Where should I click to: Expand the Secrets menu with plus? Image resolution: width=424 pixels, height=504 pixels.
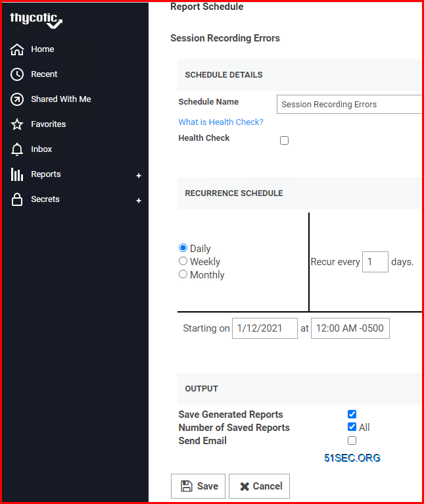click(x=139, y=201)
